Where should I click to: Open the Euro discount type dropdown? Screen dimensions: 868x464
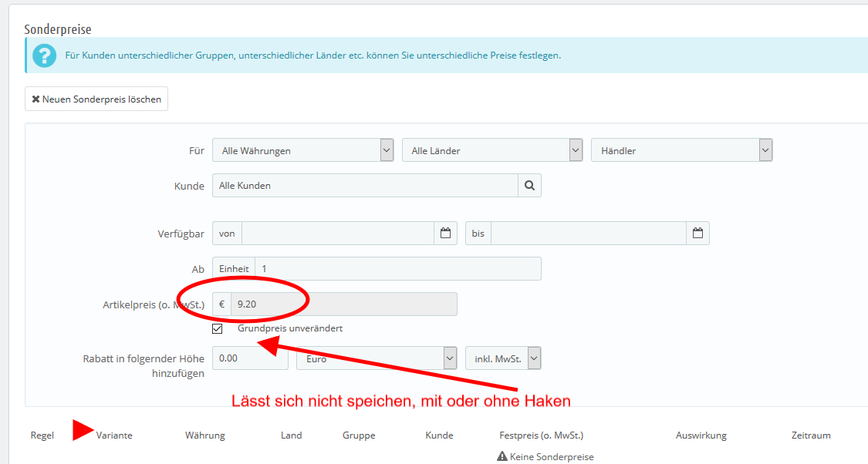tap(377, 358)
